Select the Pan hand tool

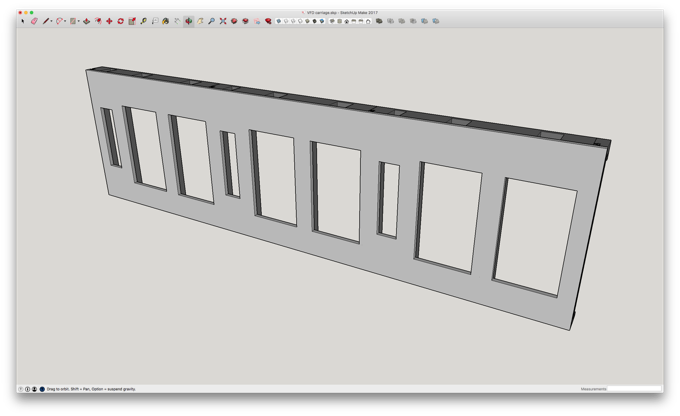point(200,21)
